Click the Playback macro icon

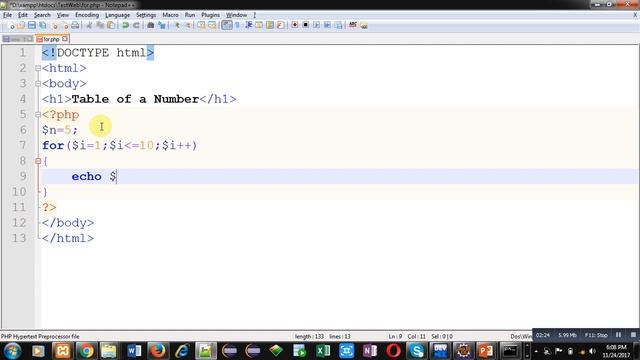tap(316, 25)
